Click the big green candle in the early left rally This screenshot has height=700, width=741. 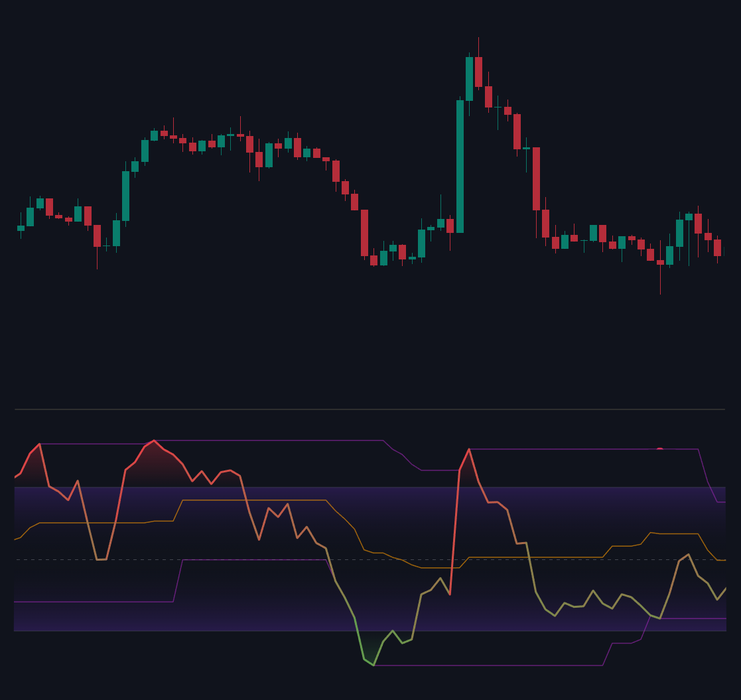(x=125, y=196)
